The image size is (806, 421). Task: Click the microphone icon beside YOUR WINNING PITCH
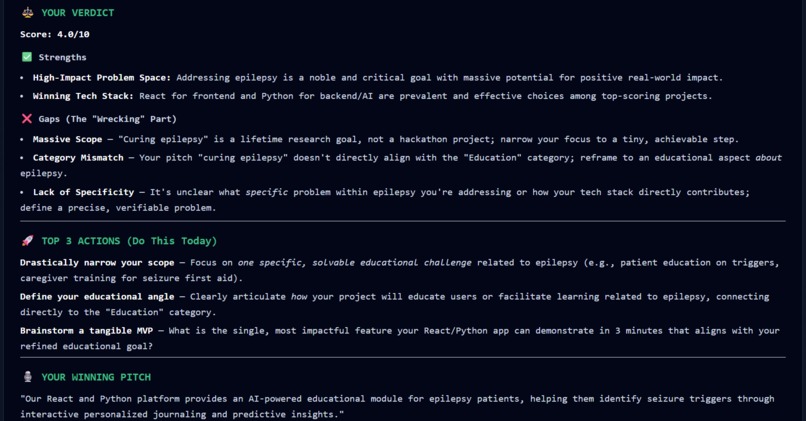point(28,377)
